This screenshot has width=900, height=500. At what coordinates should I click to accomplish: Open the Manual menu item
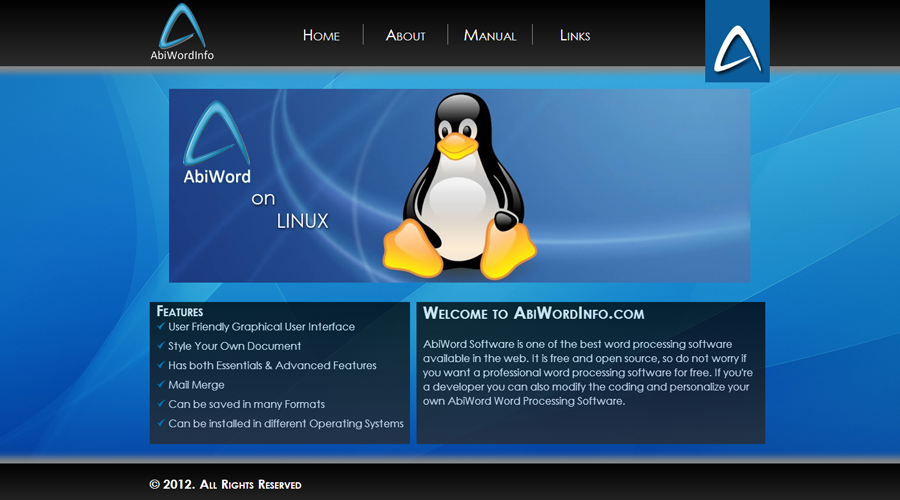[490, 36]
